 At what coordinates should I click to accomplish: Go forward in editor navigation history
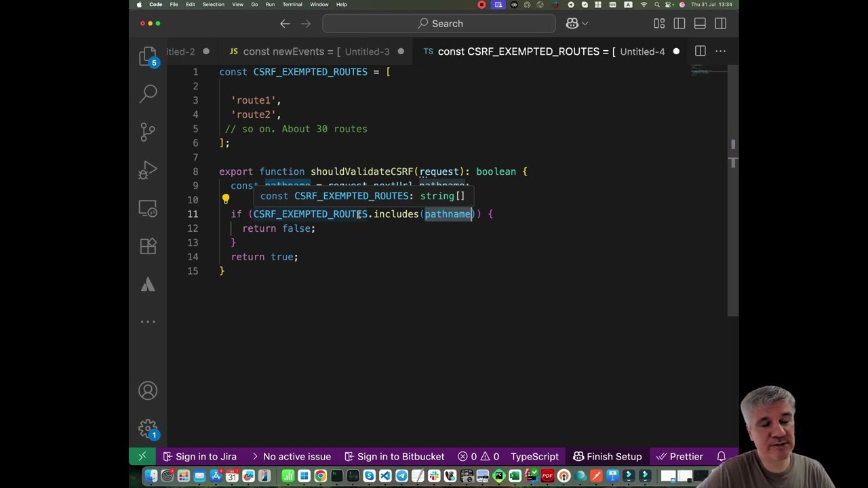pyautogui.click(x=306, y=24)
